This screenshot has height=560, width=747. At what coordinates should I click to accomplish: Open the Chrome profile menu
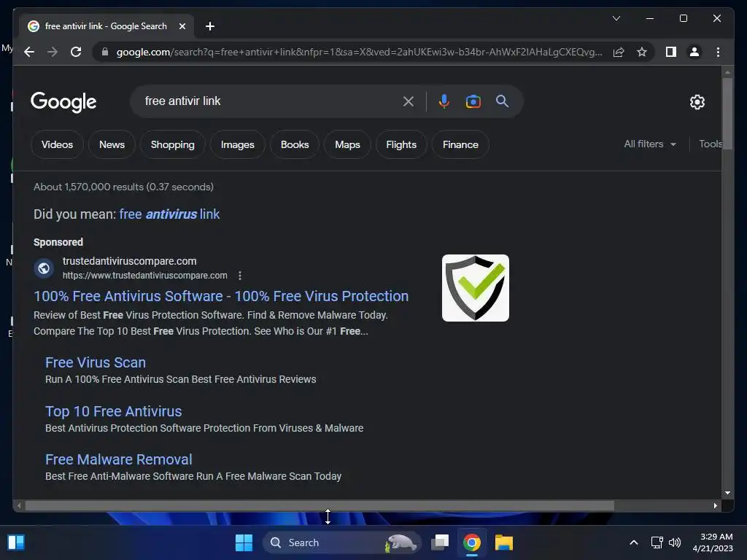[694, 52]
